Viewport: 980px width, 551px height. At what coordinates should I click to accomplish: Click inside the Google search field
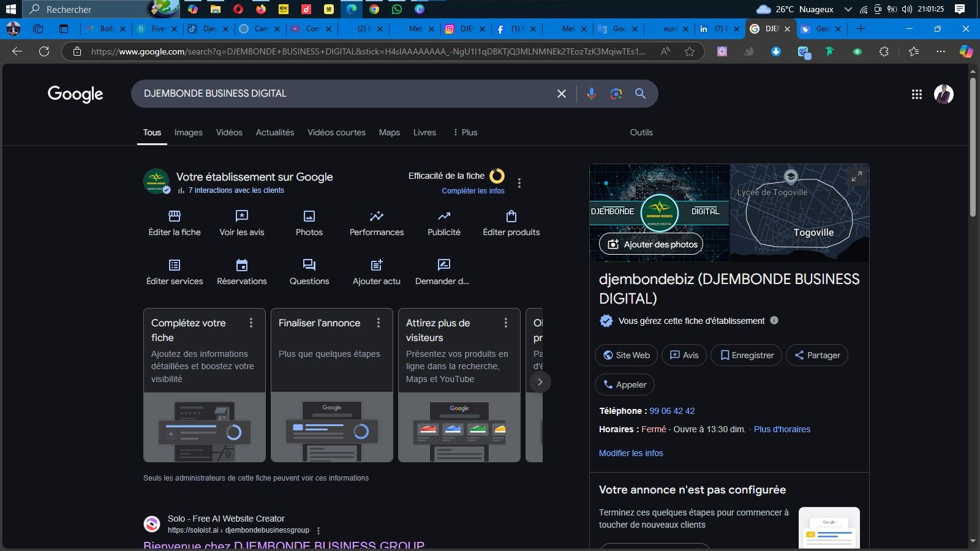click(343, 94)
